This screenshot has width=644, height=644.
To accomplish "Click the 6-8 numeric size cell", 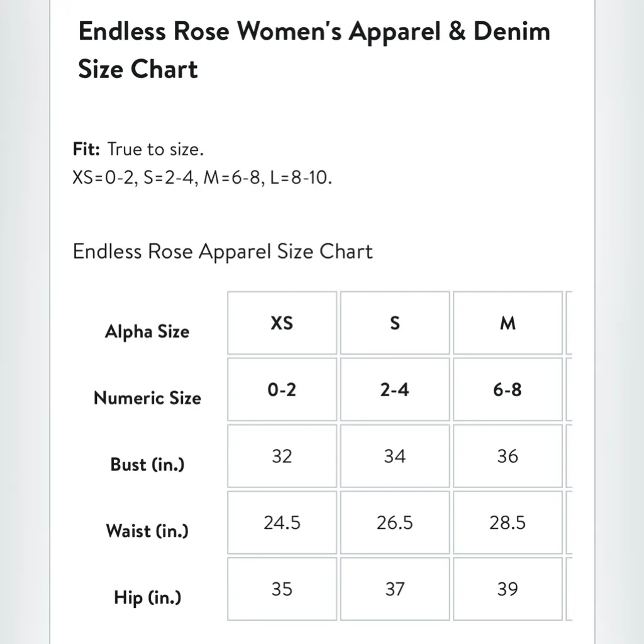I will point(507,390).
